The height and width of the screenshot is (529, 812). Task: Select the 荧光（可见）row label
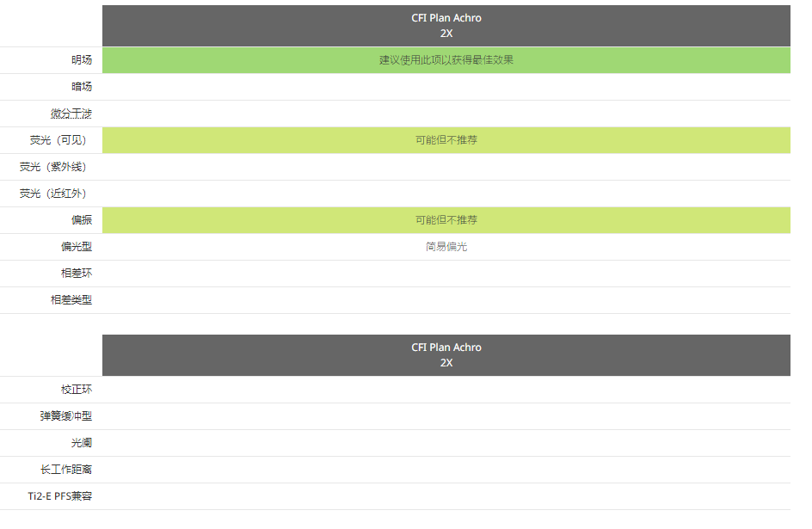coord(59,140)
